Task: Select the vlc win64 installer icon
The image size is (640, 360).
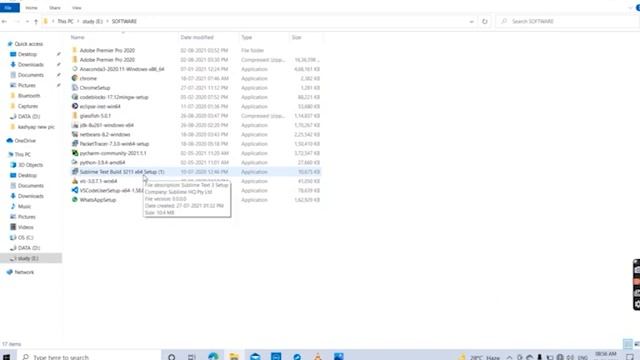Action: pos(74,181)
